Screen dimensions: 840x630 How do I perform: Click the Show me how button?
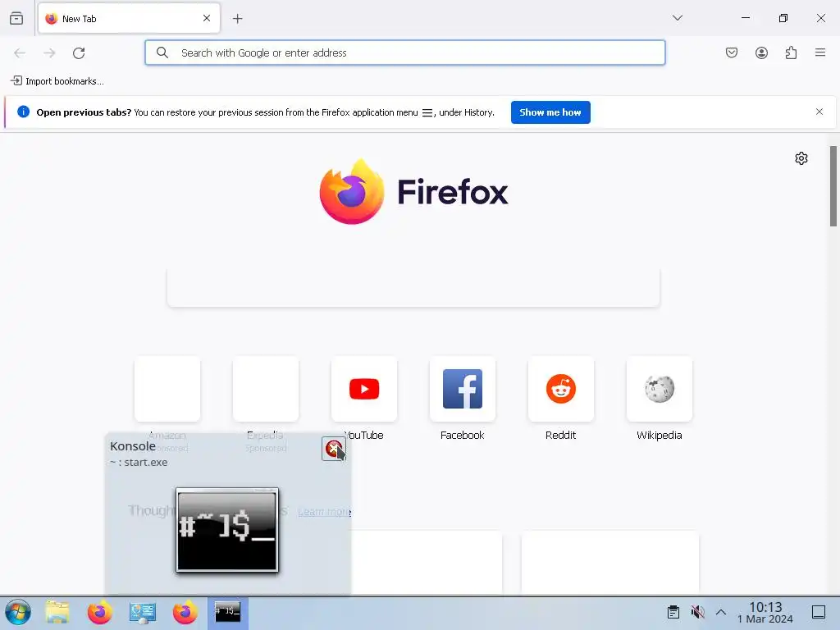point(550,112)
